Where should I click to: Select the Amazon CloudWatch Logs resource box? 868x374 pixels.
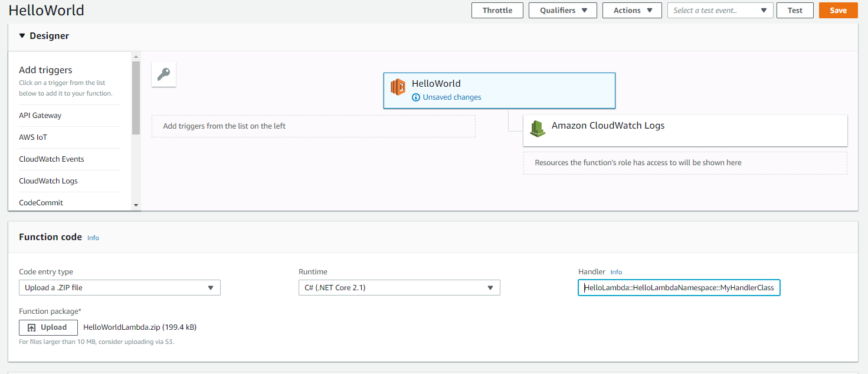(685, 130)
